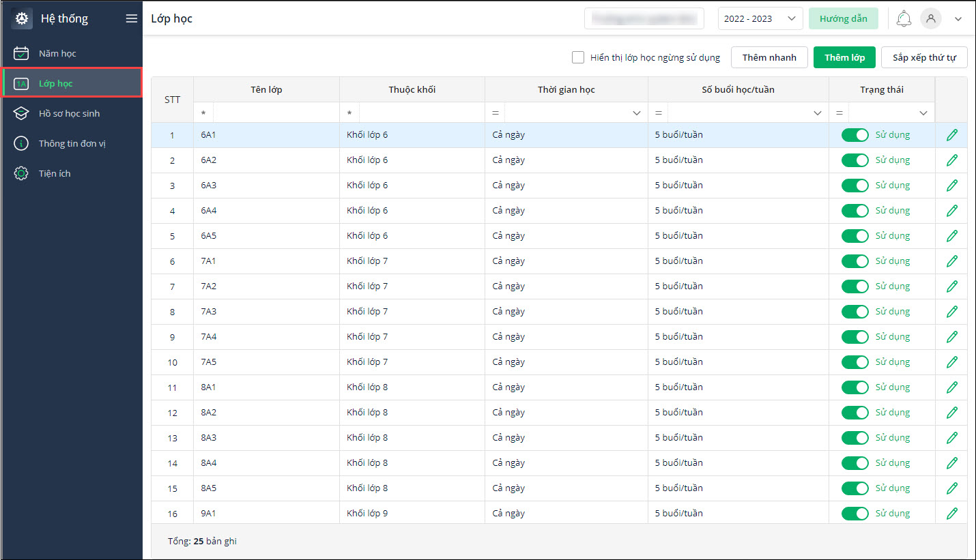976x560 pixels.
Task: Select Lớp học sidebar item
Action: point(72,83)
